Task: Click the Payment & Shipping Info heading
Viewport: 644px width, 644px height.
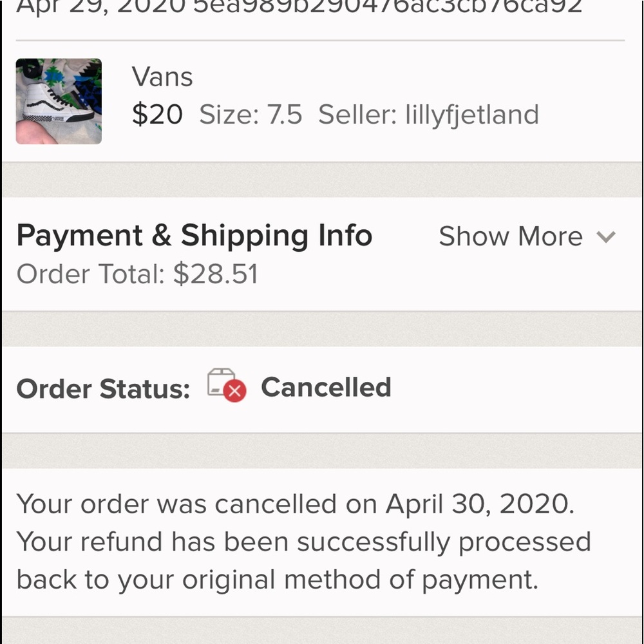Action: tap(194, 236)
